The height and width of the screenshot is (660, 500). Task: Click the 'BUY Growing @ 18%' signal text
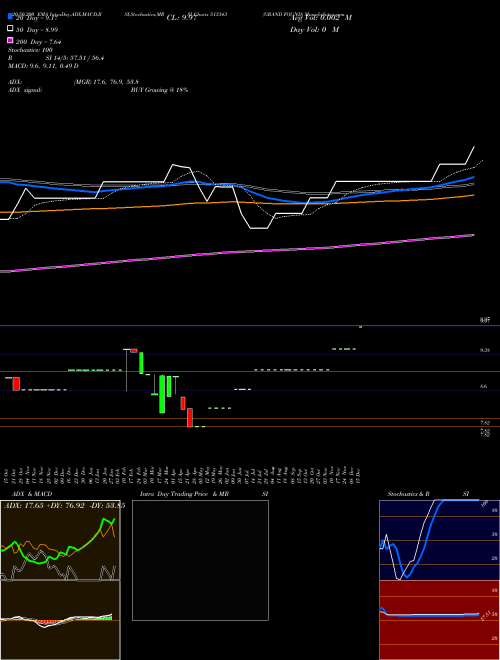click(159, 90)
